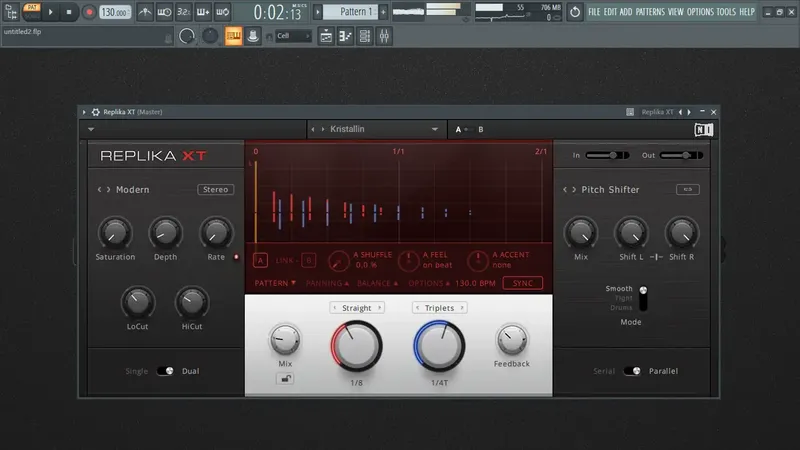Select delay A pattern button
Screen dimensions: 800x450
[x=260, y=261]
